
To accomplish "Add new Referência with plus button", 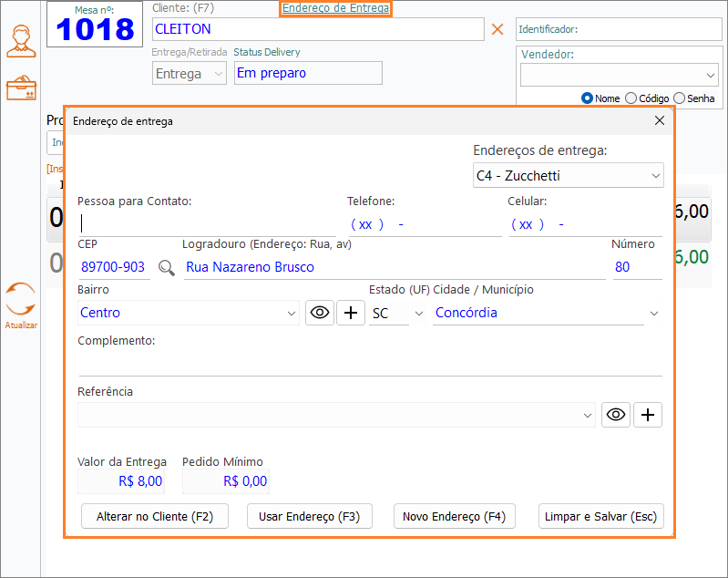I will pyautogui.click(x=648, y=415).
